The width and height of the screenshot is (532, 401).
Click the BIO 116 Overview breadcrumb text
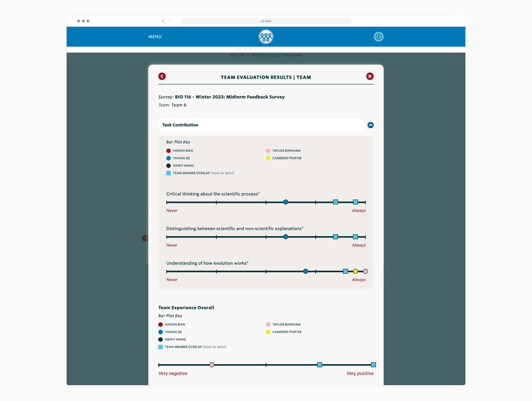(x=266, y=55)
